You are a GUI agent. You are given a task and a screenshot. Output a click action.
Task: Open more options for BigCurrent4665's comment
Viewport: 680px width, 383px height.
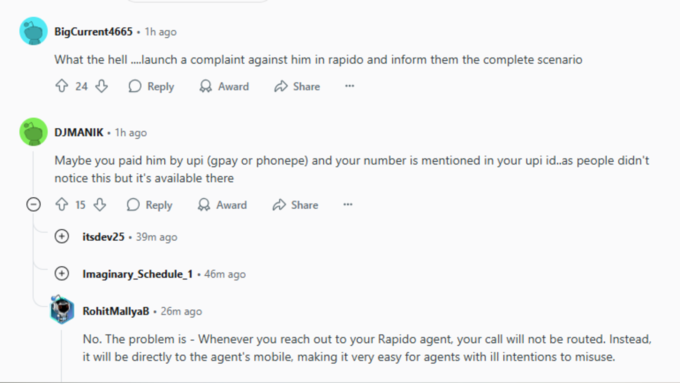(350, 86)
